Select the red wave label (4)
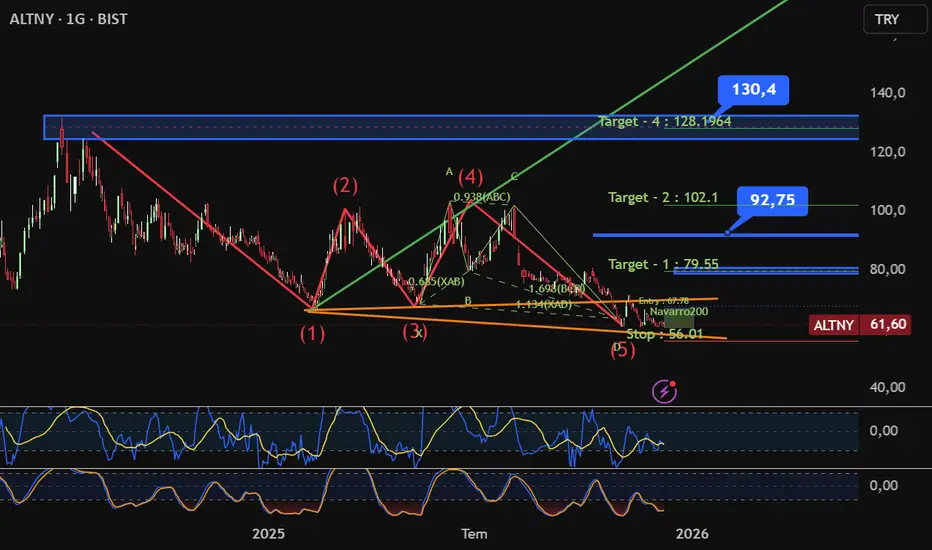This screenshot has width=932, height=550. (470, 177)
